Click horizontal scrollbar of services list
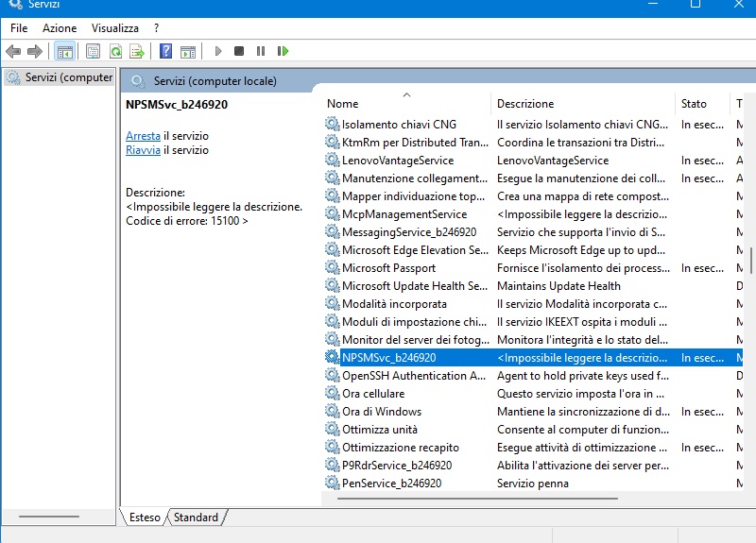Screen dimensions: 756x543 477,499
